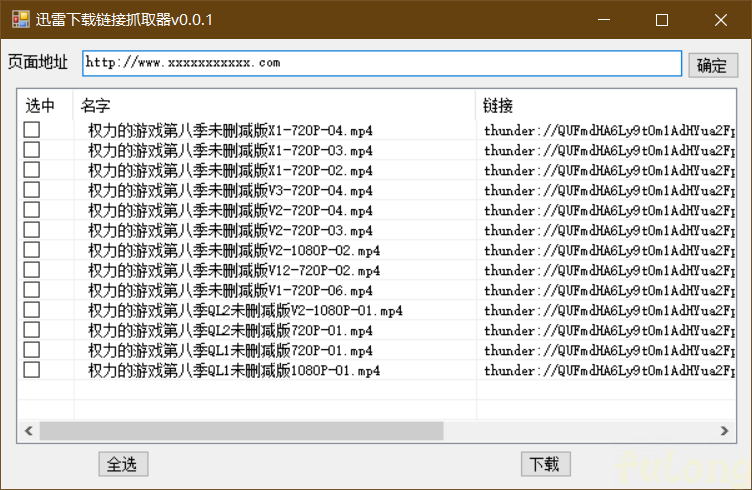Select file name 权力的游戏第八季未删减版X1-720P-03.mp4
The width and height of the screenshot is (752, 490).
pyautogui.click(x=230, y=151)
